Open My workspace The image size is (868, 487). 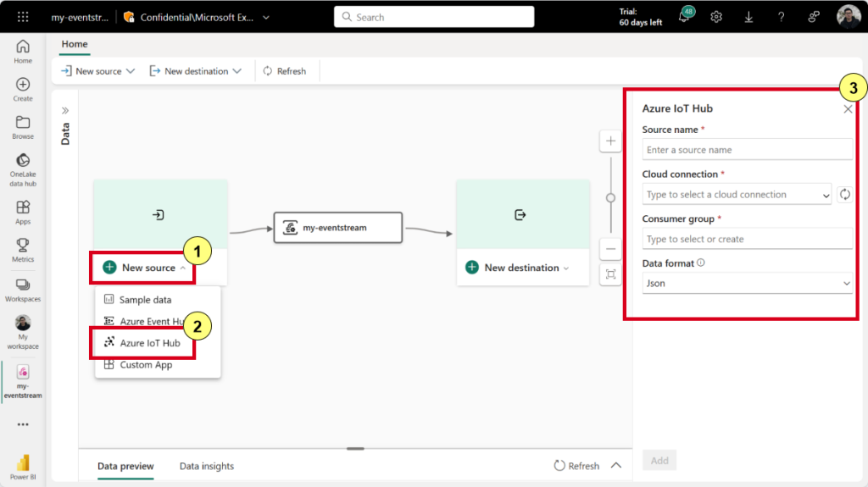point(23,332)
